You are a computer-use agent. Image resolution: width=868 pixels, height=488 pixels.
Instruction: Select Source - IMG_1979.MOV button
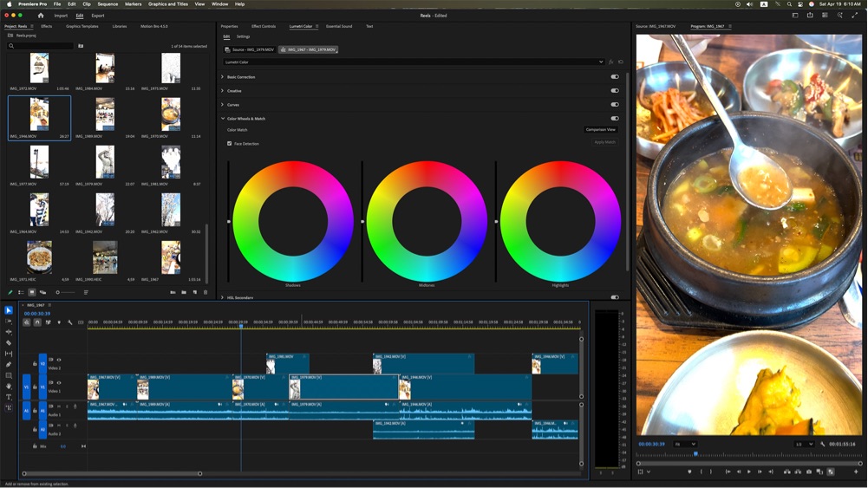click(250, 49)
